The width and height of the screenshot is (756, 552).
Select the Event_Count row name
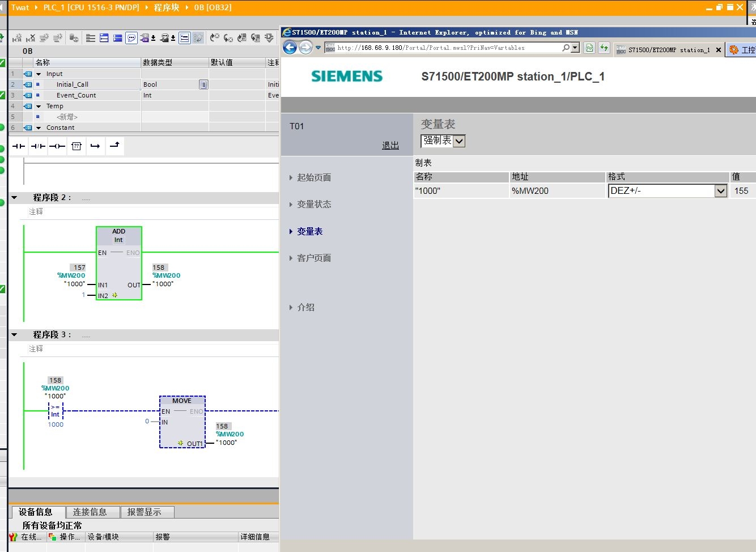coord(76,95)
